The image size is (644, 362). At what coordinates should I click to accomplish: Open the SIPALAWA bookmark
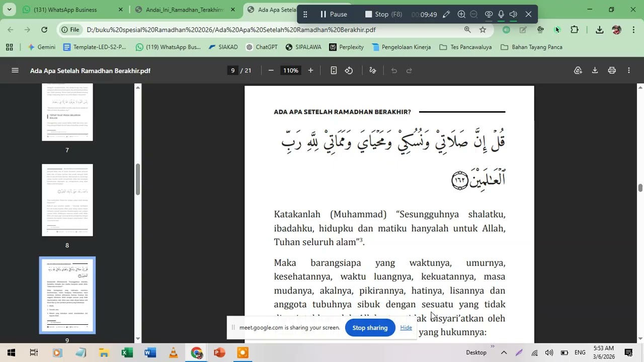[303, 47]
